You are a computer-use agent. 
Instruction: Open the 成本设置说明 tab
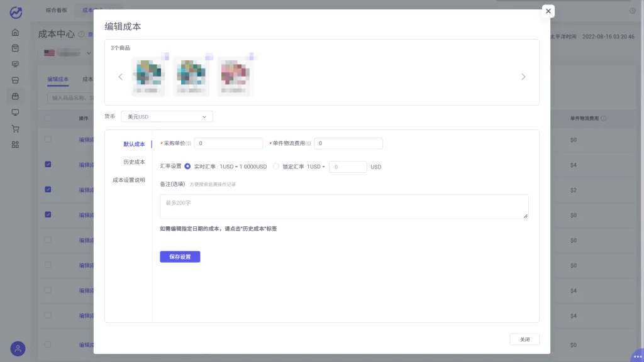(128, 180)
